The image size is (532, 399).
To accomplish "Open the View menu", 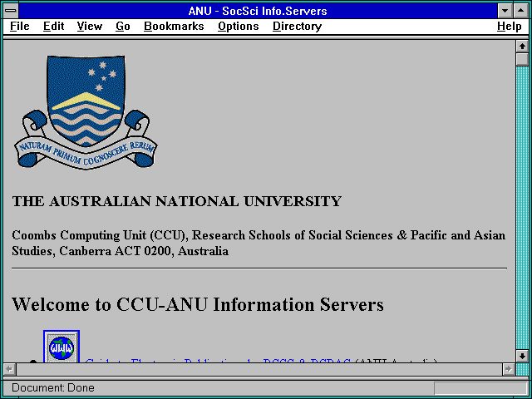I will (90, 27).
